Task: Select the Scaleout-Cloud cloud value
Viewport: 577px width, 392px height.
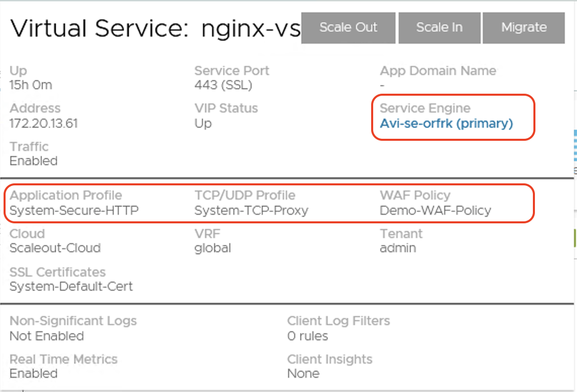Action: 55,248
